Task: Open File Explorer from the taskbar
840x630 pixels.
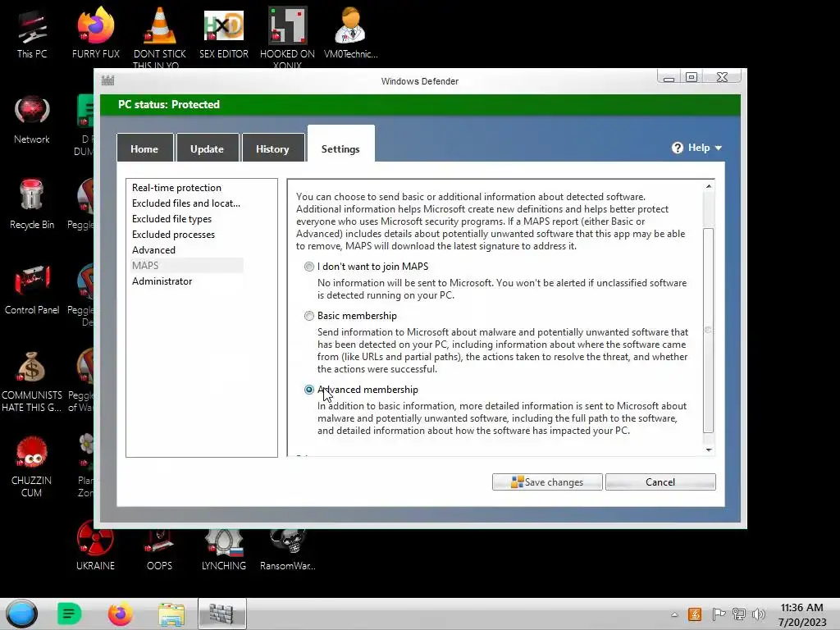Action: (x=171, y=614)
